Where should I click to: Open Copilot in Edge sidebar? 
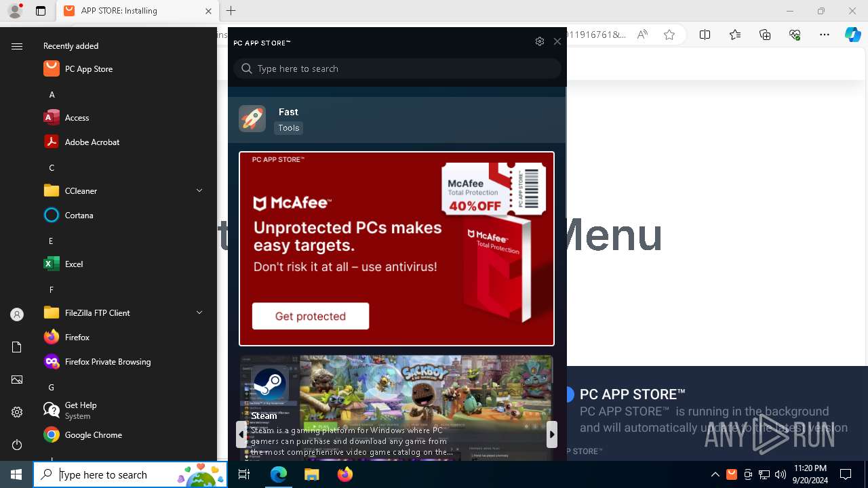[853, 35]
